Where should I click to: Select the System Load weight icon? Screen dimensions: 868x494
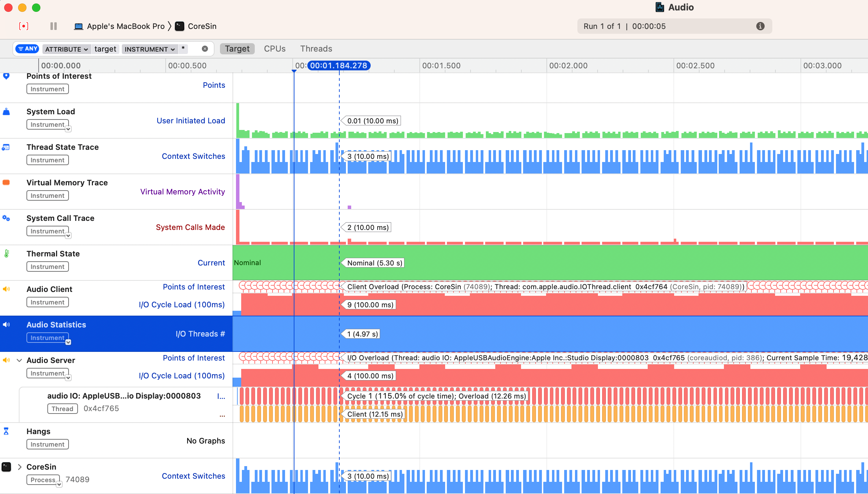click(6, 111)
